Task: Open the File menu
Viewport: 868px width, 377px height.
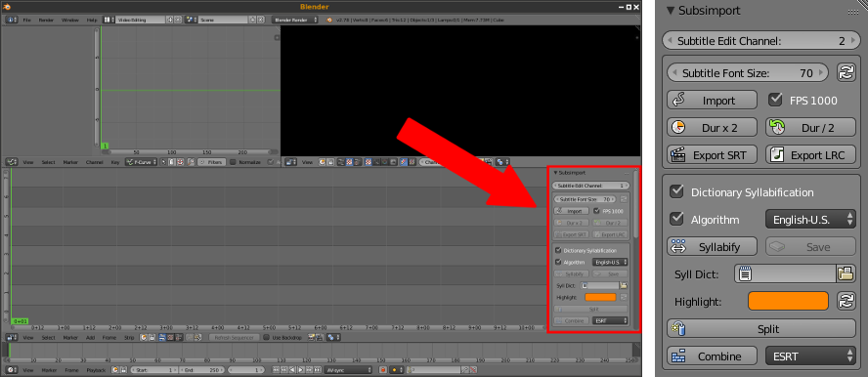Action: 26,20
